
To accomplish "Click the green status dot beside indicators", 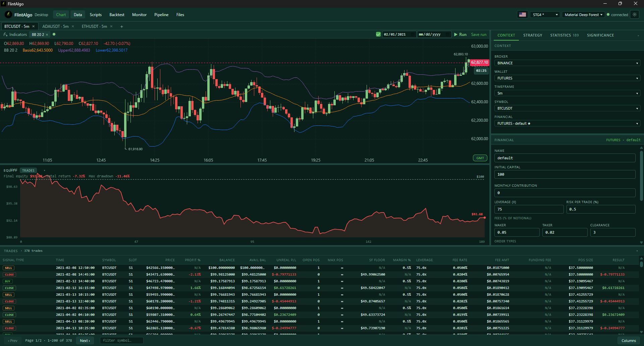I will point(54,34).
